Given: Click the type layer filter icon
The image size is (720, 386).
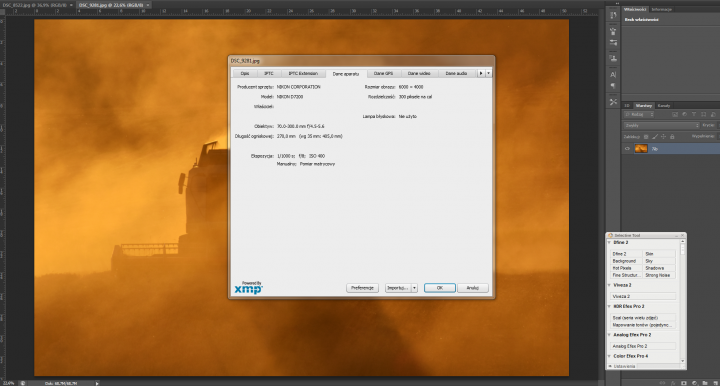Looking at the screenshot, I should [x=694, y=114].
